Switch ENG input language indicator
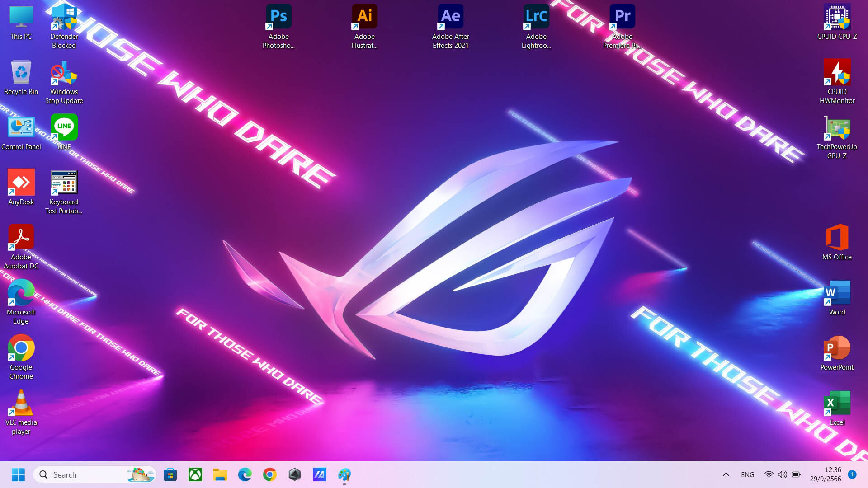The height and width of the screenshot is (488, 868). pos(747,474)
